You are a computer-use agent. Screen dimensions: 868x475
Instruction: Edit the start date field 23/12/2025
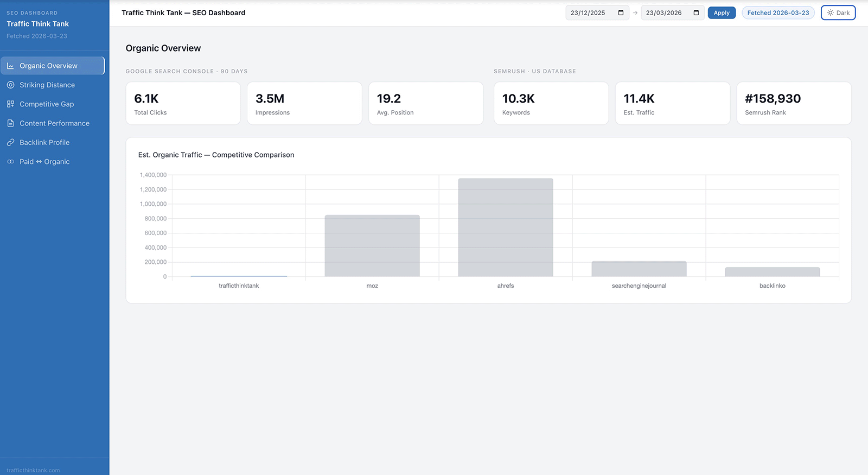coord(597,12)
